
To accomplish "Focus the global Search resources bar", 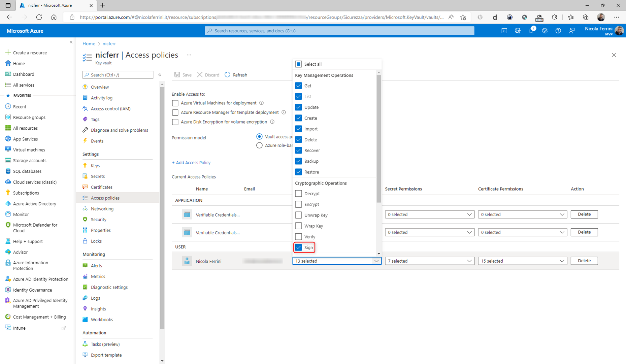I will tap(339, 31).
